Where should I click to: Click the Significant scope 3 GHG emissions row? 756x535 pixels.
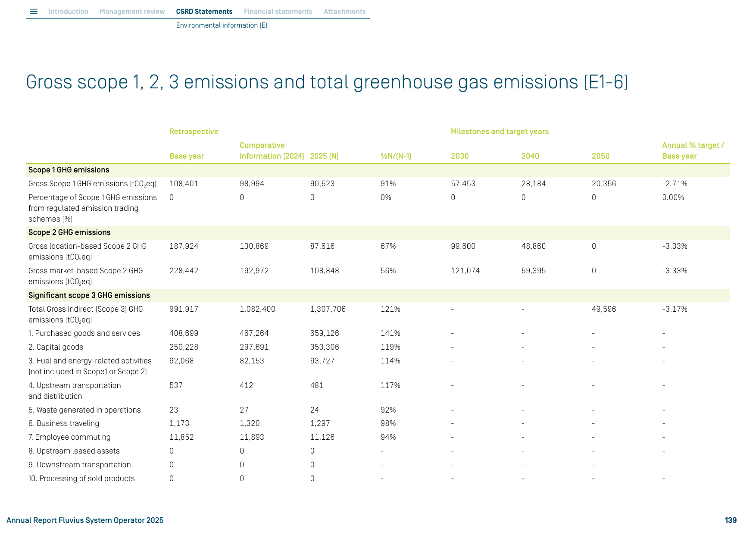(x=378, y=296)
